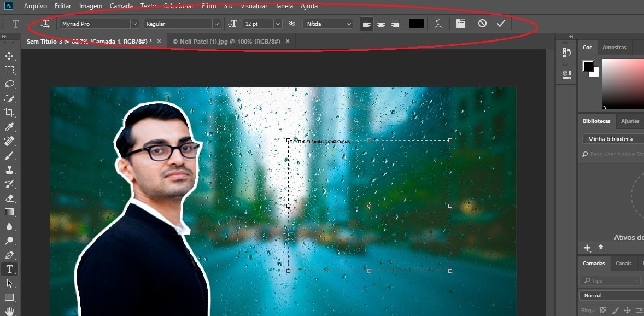Click the warp text icon

coord(438,24)
